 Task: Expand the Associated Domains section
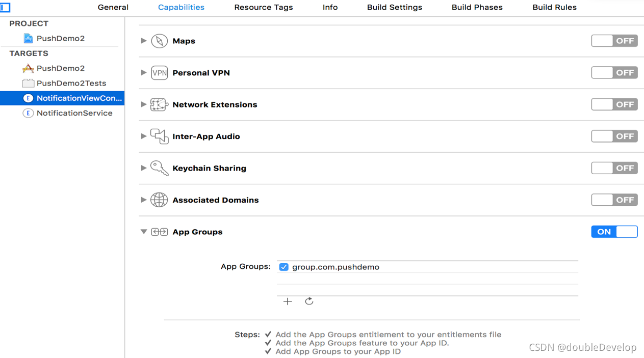[144, 200]
